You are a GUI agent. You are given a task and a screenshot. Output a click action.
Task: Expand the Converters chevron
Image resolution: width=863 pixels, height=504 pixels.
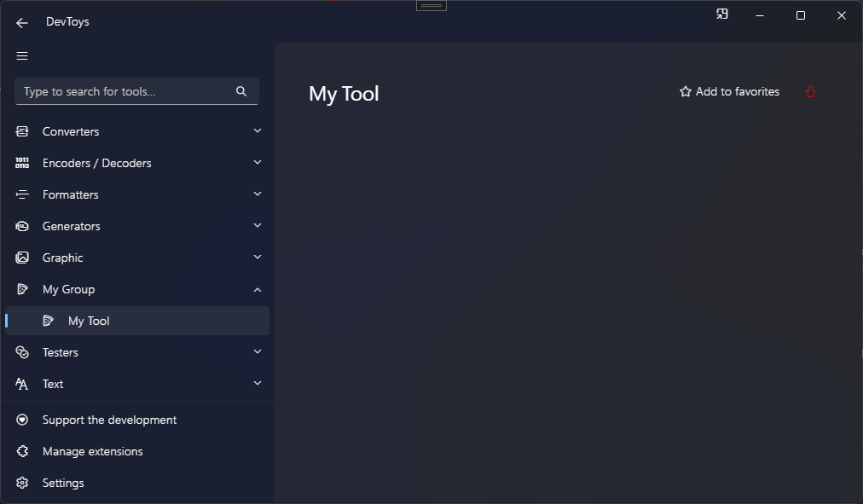(x=257, y=131)
